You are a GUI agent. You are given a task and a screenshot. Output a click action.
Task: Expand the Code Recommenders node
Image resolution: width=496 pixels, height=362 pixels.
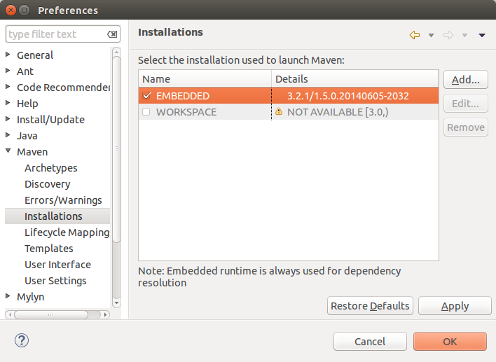[x=8, y=87]
